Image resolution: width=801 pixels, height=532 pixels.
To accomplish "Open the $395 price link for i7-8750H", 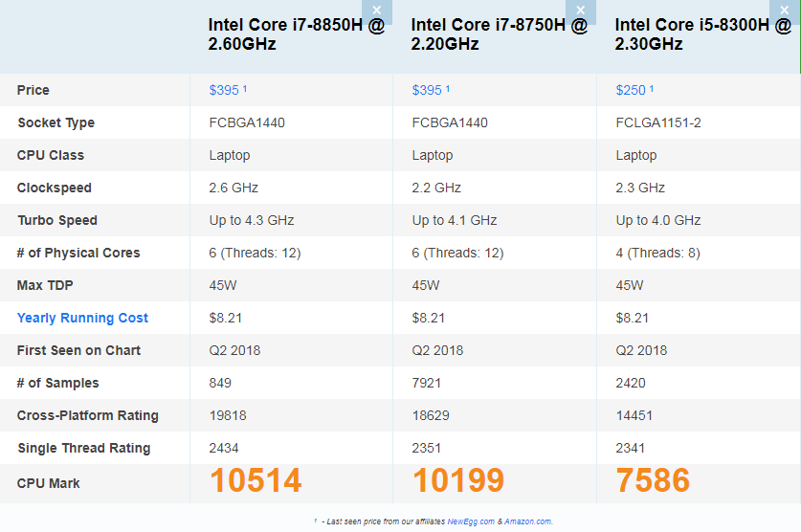I will click(x=427, y=90).
